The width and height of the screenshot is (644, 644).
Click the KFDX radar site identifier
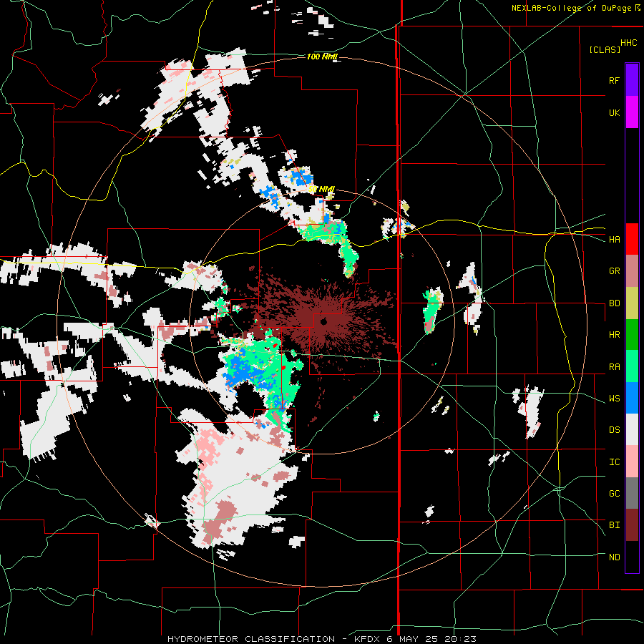[x=367, y=639]
